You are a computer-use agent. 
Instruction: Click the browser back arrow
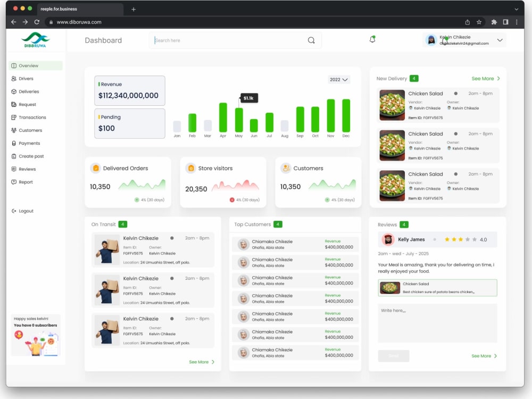click(14, 22)
